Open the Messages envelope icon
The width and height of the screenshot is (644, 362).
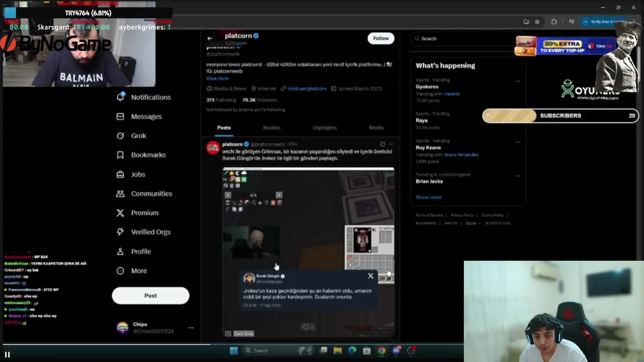pos(120,116)
